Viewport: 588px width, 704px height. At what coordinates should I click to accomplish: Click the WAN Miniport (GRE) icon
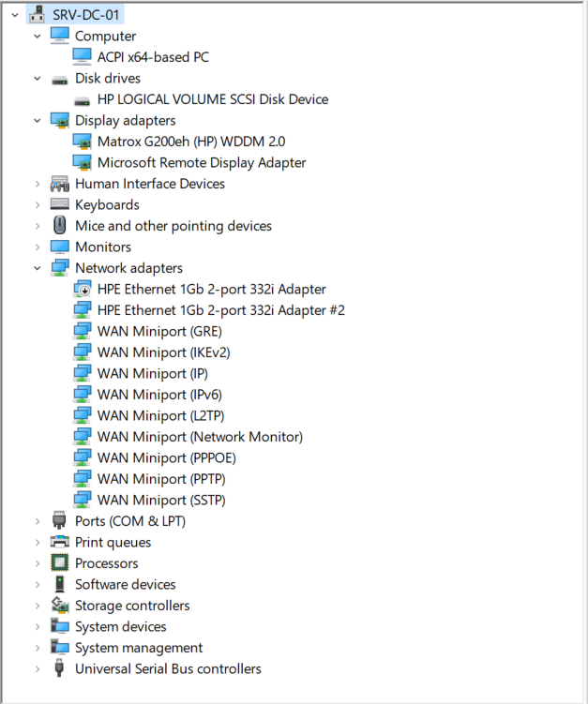coord(82,331)
